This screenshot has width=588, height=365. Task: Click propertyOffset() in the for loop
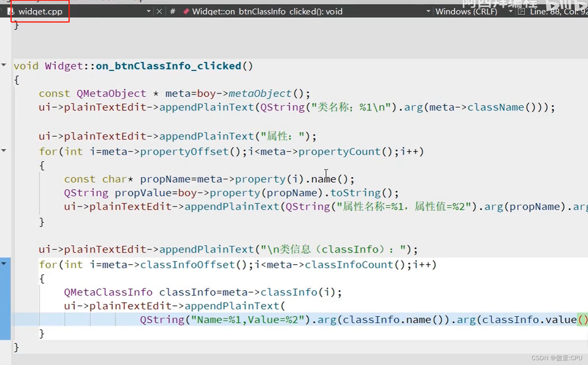tap(190, 152)
